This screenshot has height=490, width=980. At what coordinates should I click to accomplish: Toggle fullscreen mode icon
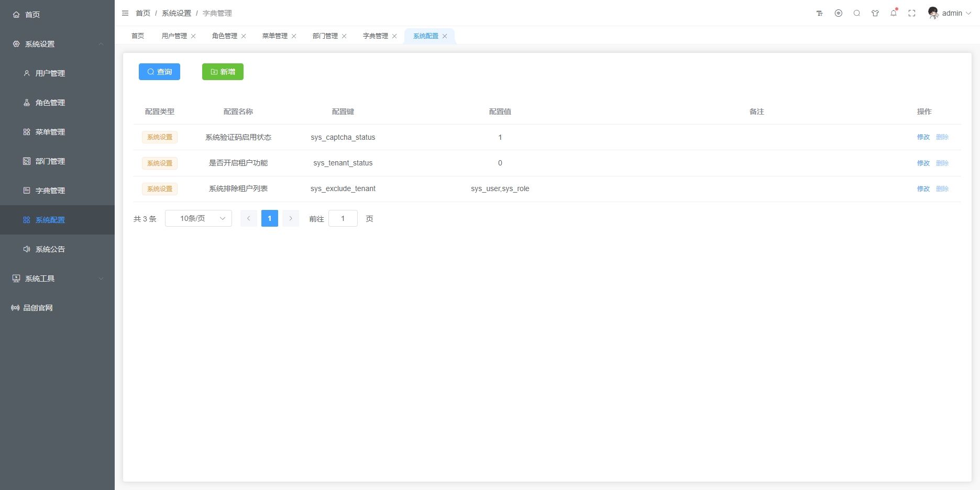pos(912,14)
